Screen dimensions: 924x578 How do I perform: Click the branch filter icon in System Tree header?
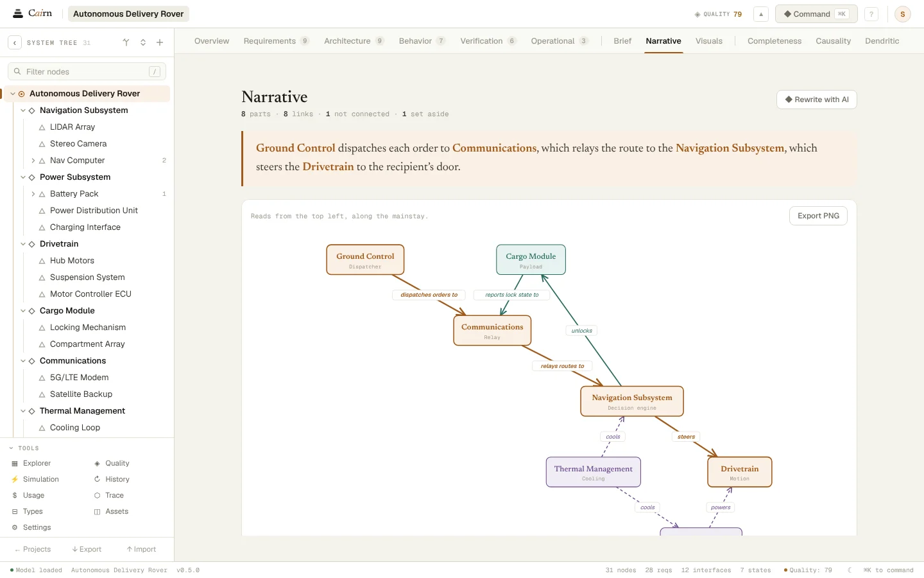coord(126,43)
